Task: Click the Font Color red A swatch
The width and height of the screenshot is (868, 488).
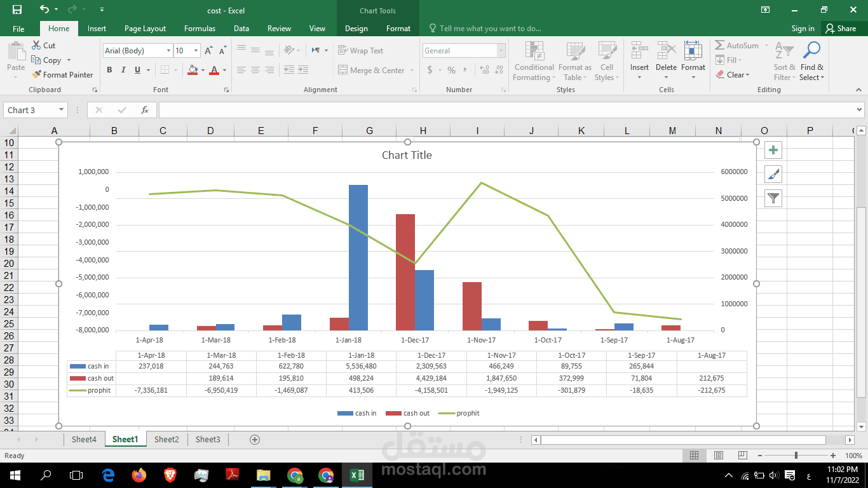Action: tap(214, 70)
